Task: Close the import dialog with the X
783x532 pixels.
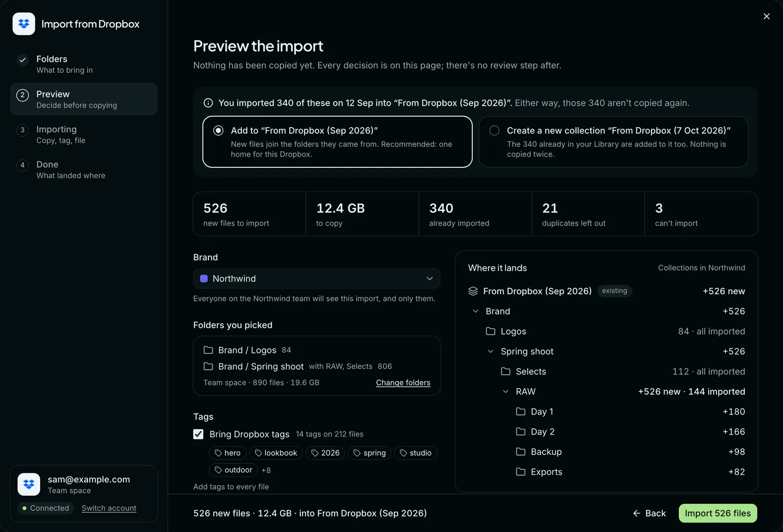Action: (x=766, y=17)
